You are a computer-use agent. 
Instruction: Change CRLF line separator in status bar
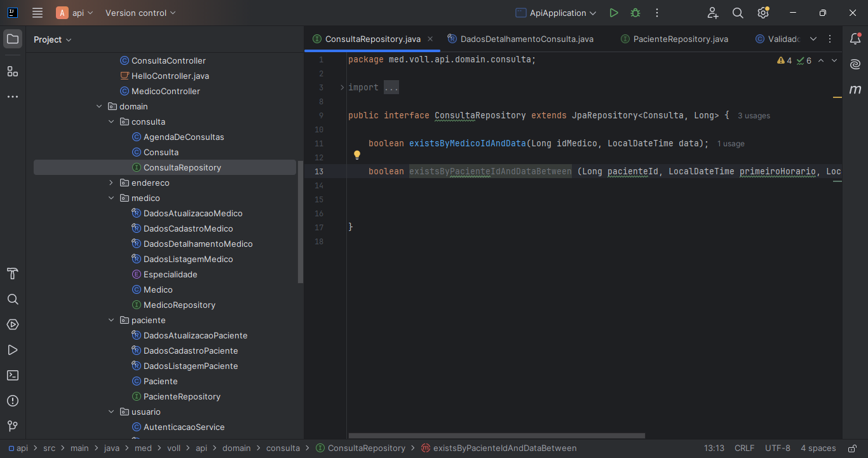745,448
